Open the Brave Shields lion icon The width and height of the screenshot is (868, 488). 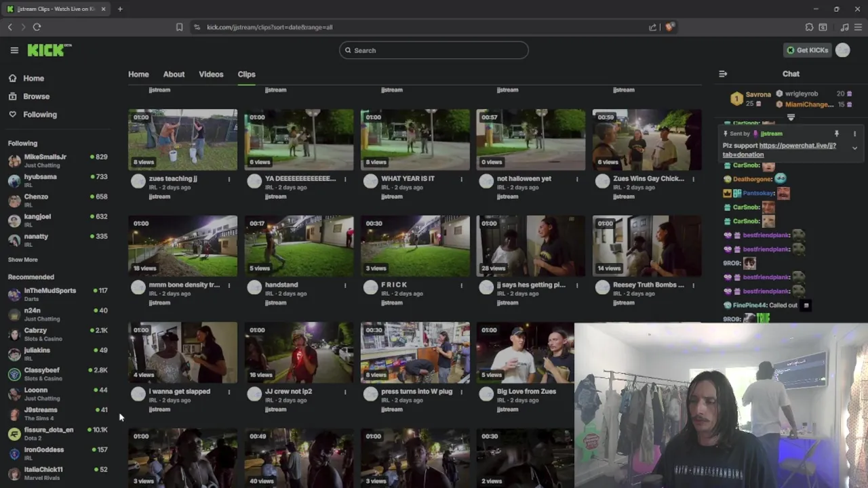[x=669, y=27]
